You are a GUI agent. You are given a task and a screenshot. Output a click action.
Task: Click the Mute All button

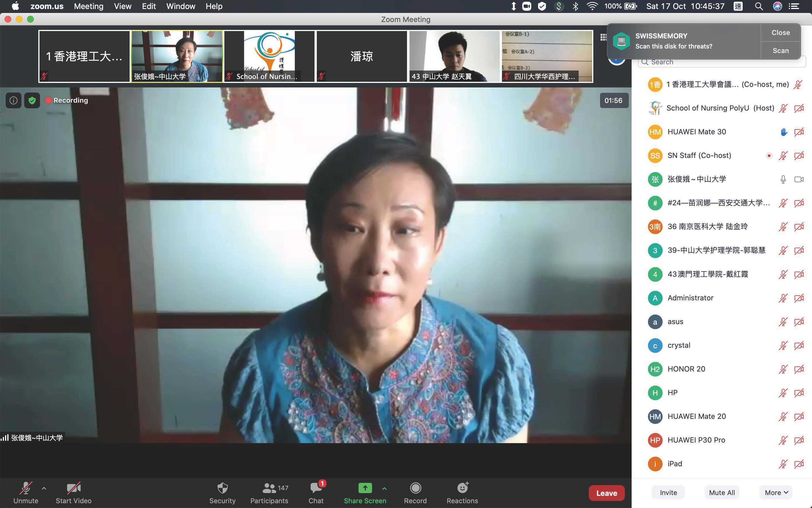click(x=722, y=492)
